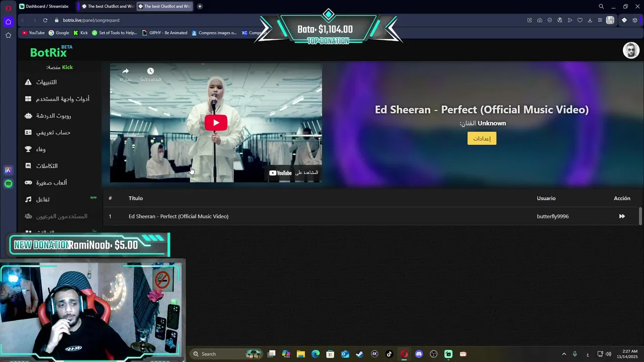Open the heart bookmark icon in toolbar
644x362 pixels.
click(x=580, y=20)
